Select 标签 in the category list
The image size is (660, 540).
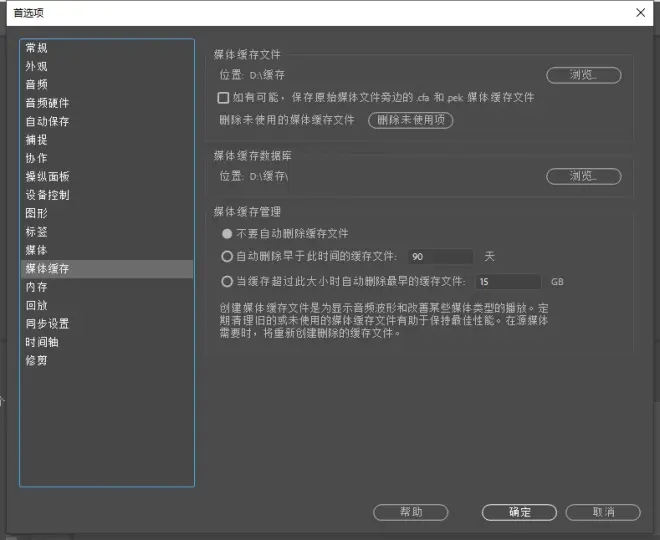[107, 232]
